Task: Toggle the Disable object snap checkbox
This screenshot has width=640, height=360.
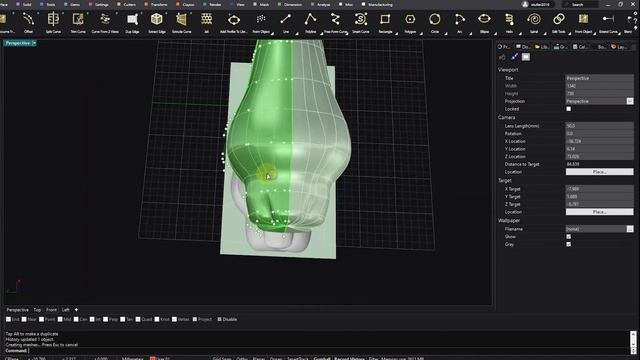Action: pyautogui.click(x=219, y=319)
